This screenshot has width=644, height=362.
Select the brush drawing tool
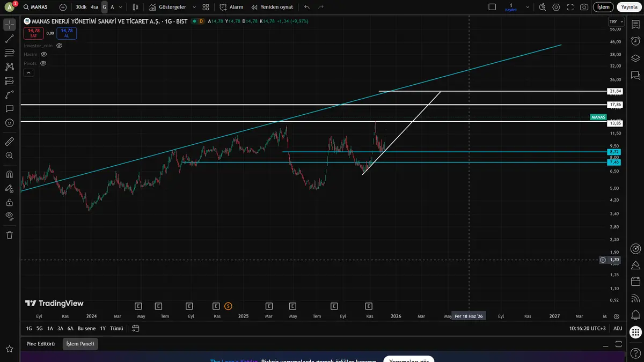pyautogui.click(x=9, y=94)
